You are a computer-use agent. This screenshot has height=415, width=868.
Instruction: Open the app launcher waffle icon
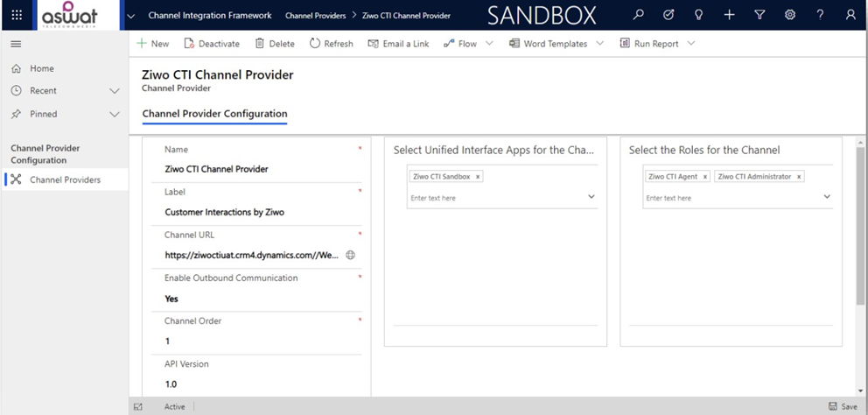click(17, 15)
